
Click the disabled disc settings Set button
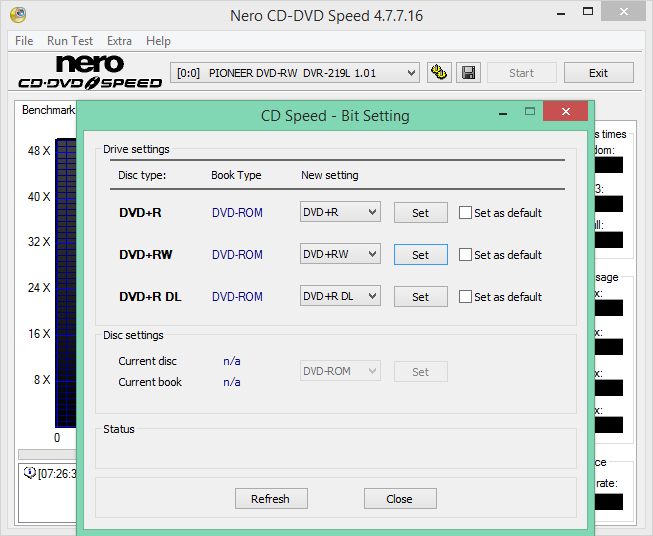[x=421, y=372]
